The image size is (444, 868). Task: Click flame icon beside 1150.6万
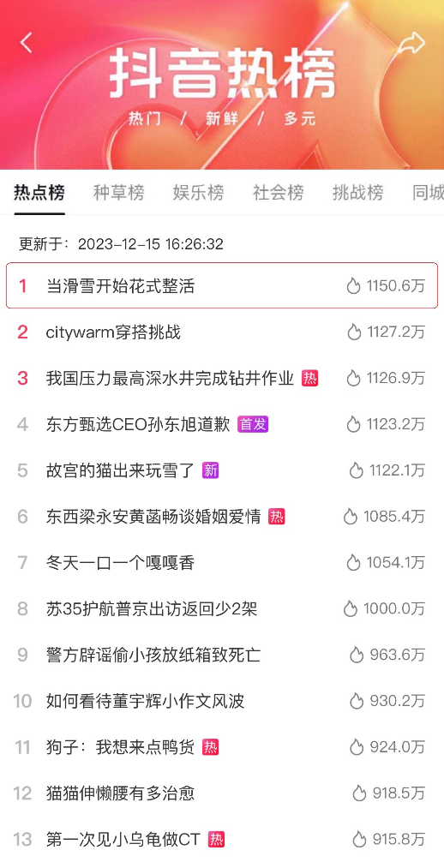tap(353, 286)
